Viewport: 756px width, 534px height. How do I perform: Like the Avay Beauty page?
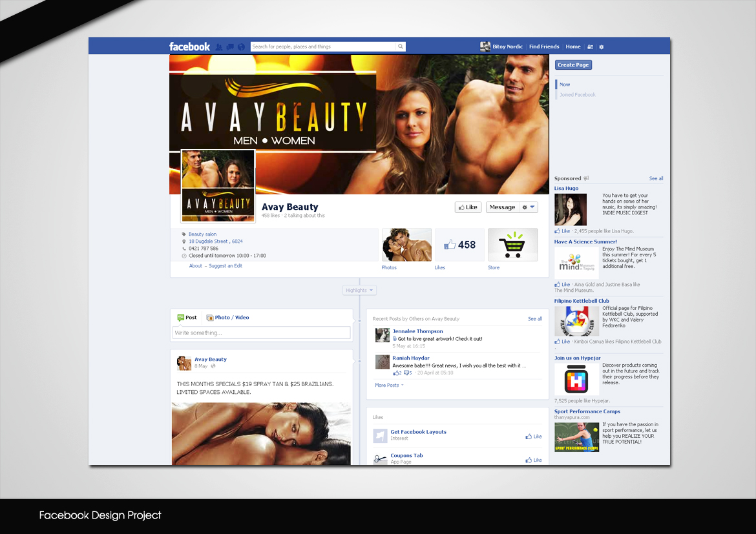468,207
